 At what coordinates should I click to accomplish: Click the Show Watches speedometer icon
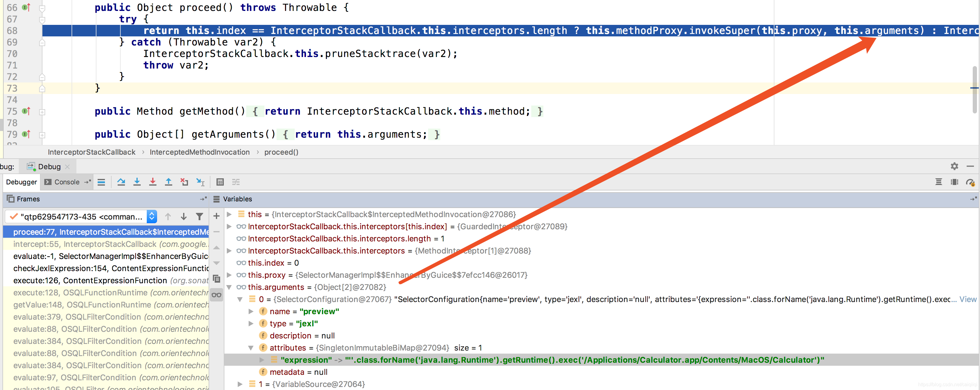click(970, 183)
